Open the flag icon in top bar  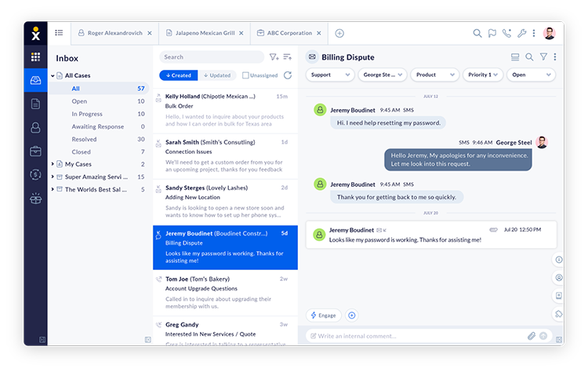(x=492, y=34)
